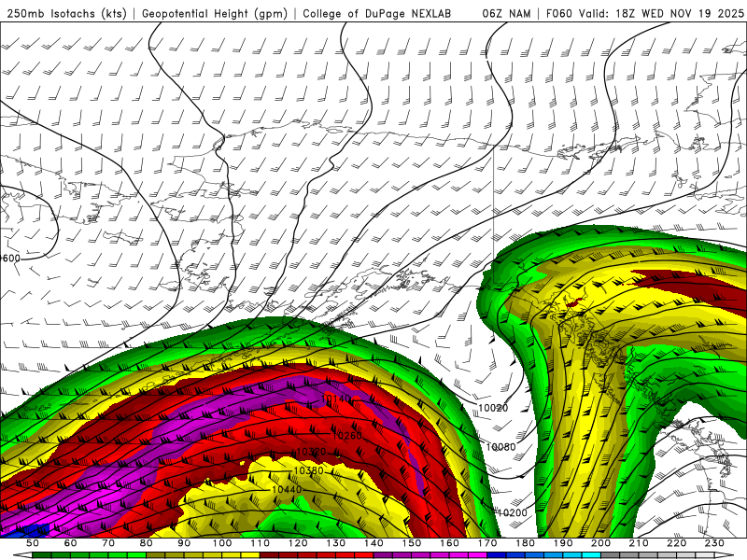This screenshot has width=747, height=560.
Task: Click the 80 value on the color scale
Action: pos(147,543)
